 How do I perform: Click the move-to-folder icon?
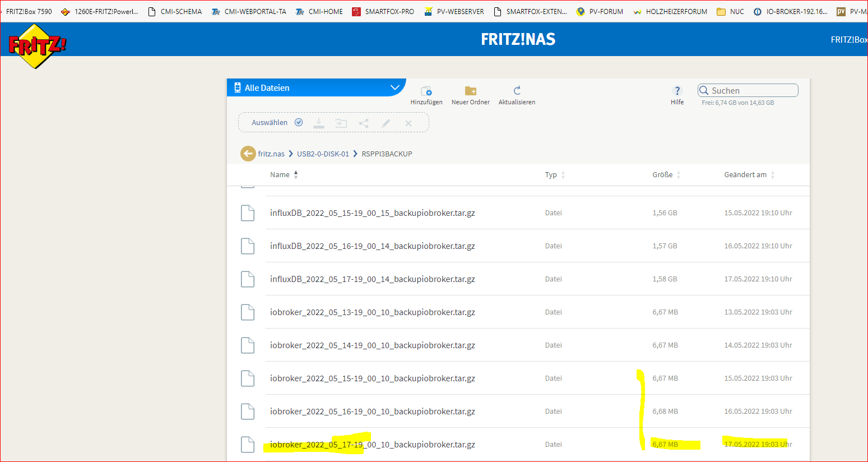[341, 123]
